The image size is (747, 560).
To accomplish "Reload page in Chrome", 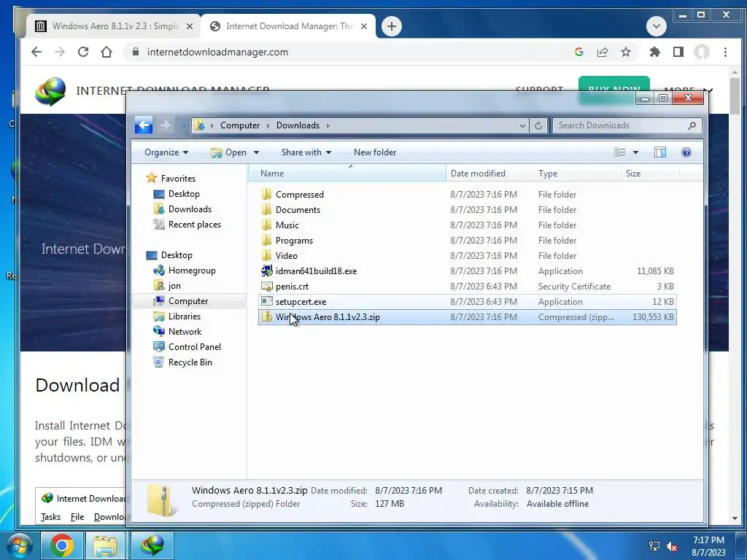I will point(83,52).
